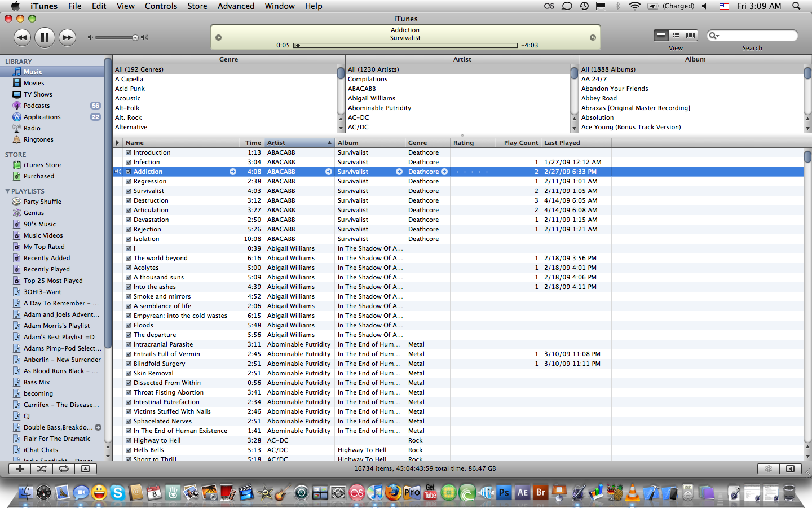
Task: Uncheck the Infection track checkbox
Action: pos(129,162)
